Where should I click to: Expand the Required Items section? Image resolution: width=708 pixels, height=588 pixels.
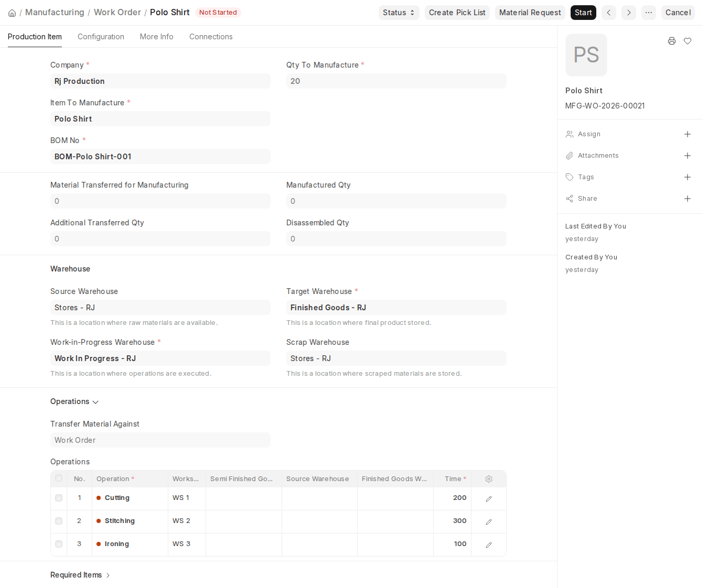[80, 575]
